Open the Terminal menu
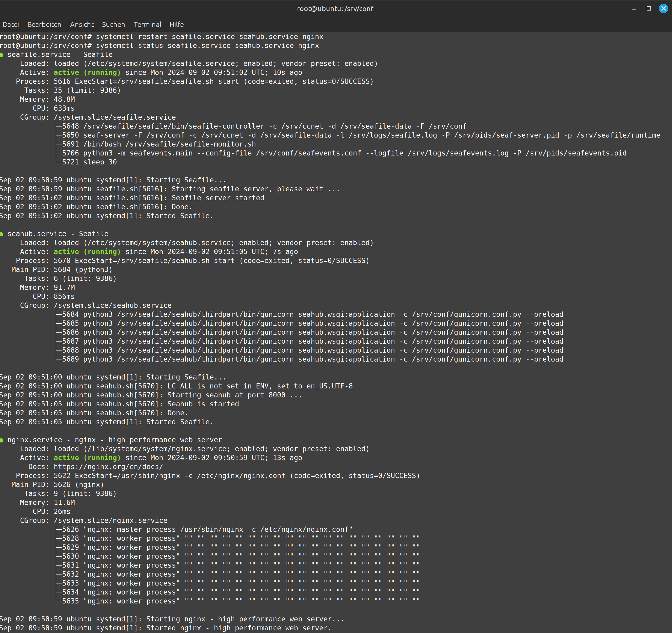Screen dimensions: 672x633 (x=147, y=24)
